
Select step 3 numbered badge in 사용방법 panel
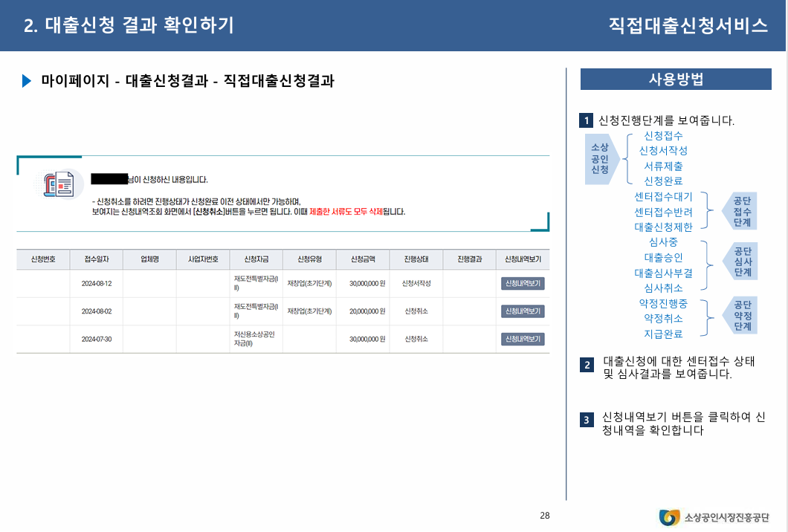point(588,418)
